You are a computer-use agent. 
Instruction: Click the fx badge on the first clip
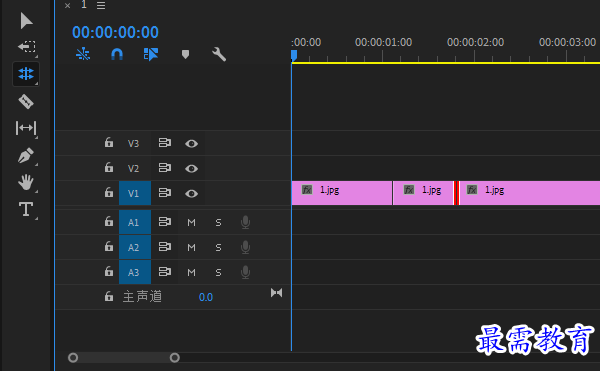coord(307,190)
